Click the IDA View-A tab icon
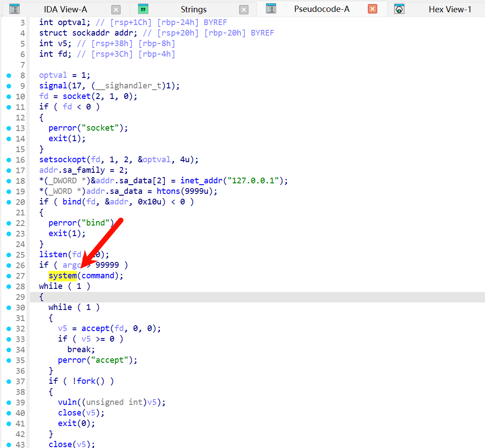The height and width of the screenshot is (448, 485). [14, 9]
